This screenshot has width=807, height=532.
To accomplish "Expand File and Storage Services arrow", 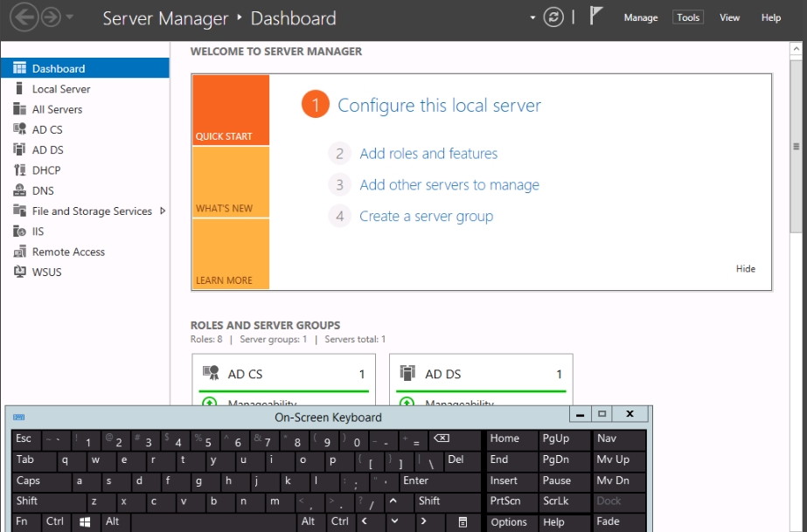I will pyautogui.click(x=163, y=211).
